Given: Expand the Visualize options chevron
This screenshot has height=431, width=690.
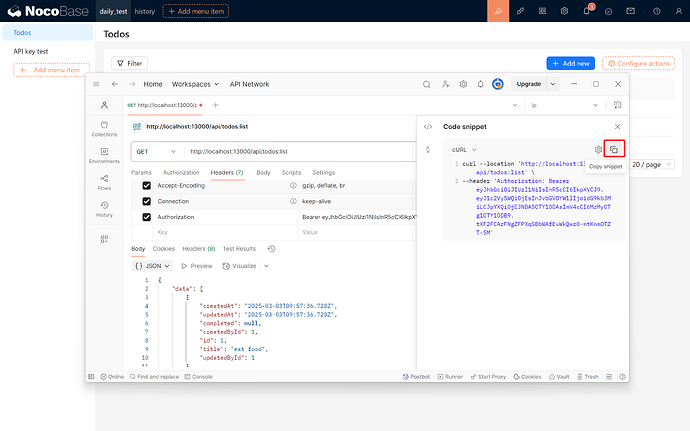Looking at the screenshot, I should (266, 266).
